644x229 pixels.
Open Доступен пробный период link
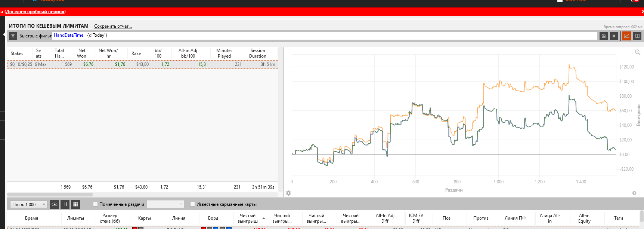coord(35,12)
